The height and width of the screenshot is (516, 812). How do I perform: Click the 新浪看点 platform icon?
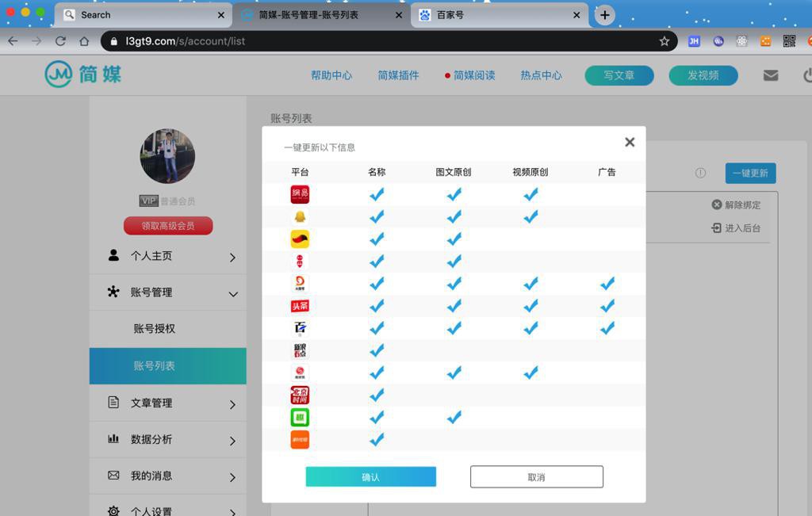tap(300, 350)
